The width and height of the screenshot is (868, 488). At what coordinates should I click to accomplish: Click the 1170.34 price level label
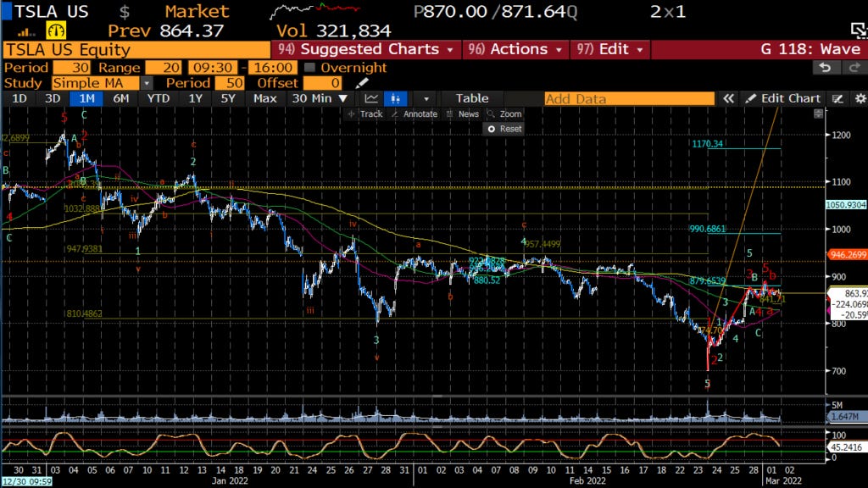click(708, 144)
